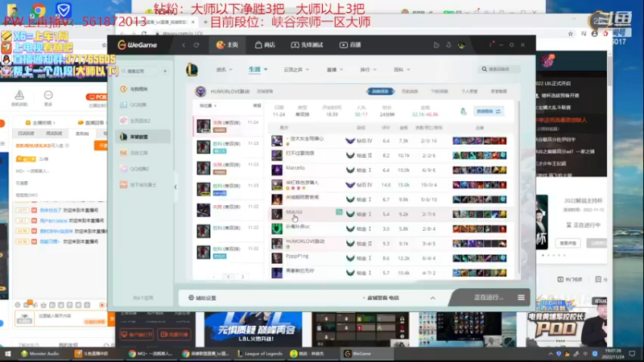Expand the 生涯 dropdown menu
Image resolution: width=644 pixels, height=362 pixels.
[x=258, y=69]
